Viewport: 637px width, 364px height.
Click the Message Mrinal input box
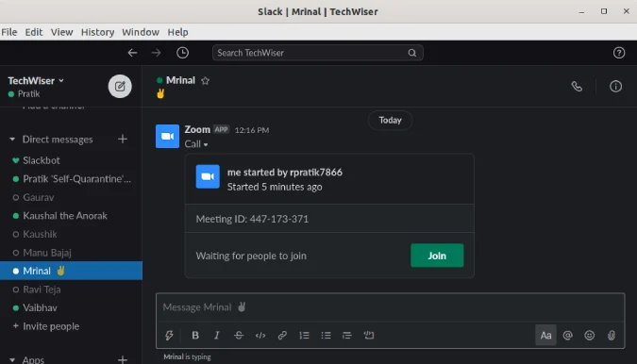(x=390, y=307)
